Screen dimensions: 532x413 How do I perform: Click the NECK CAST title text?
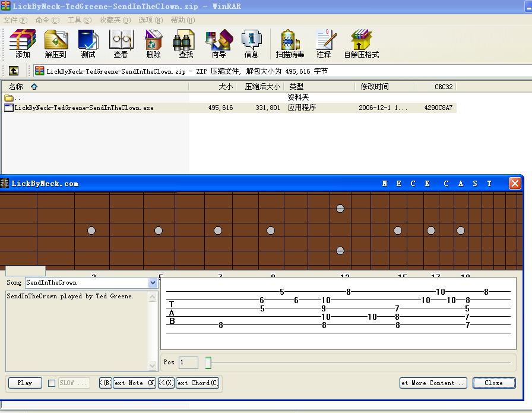pos(437,184)
